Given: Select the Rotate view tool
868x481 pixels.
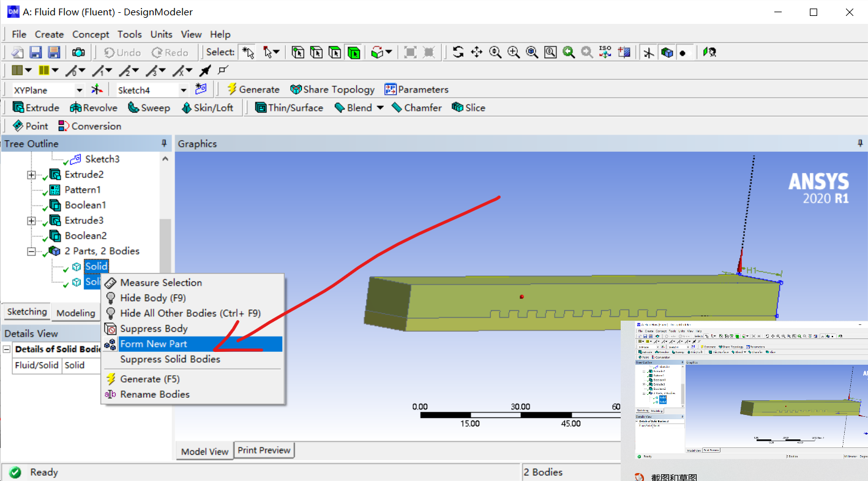Looking at the screenshot, I should click(x=458, y=53).
